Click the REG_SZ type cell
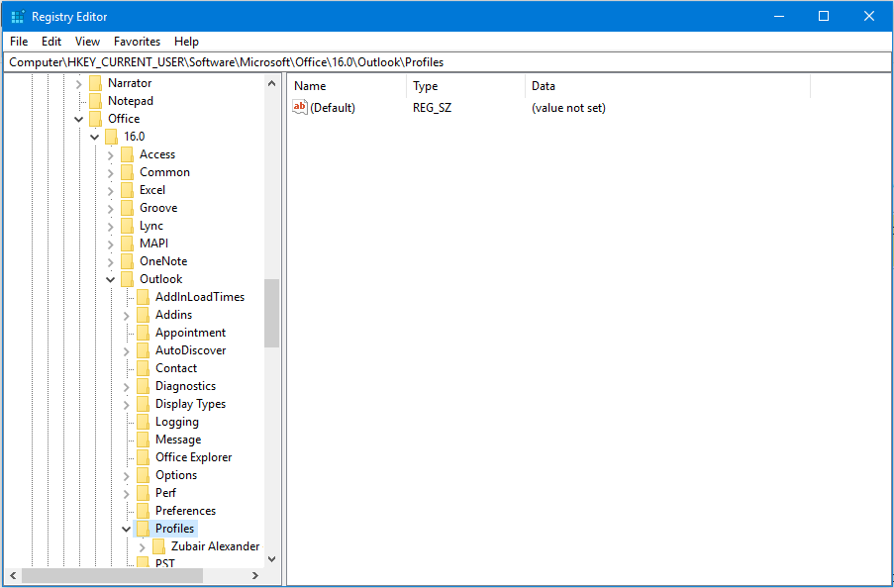The image size is (894, 588). [x=433, y=108]
